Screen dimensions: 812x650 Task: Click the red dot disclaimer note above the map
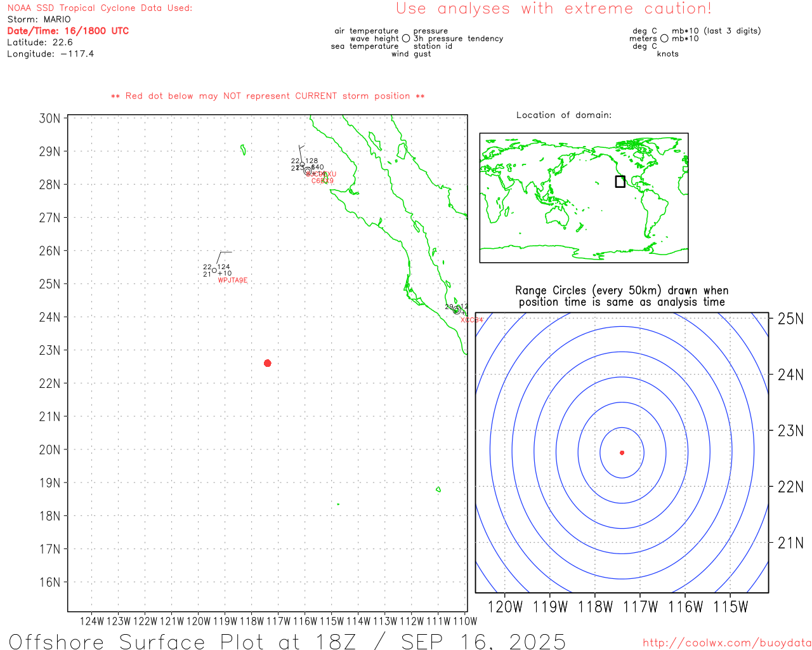coord(268,96)
